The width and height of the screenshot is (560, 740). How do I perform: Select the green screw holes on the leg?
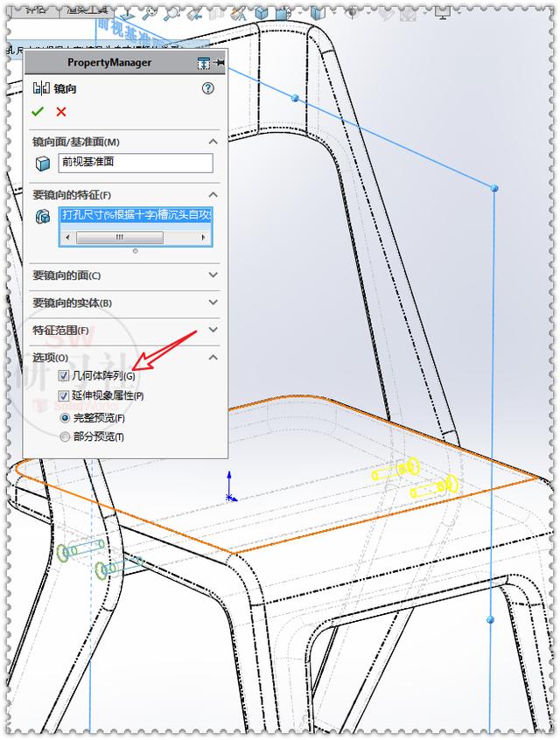tap(99, 559)
